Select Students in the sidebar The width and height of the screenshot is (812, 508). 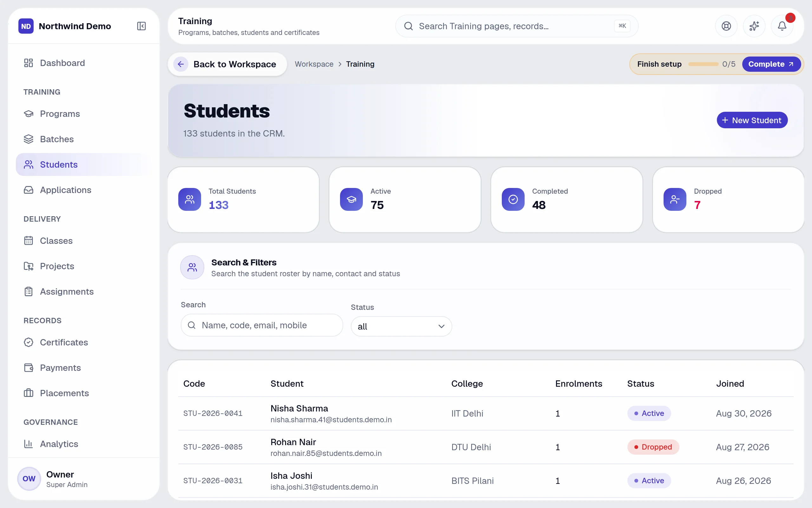pos(83,164)
